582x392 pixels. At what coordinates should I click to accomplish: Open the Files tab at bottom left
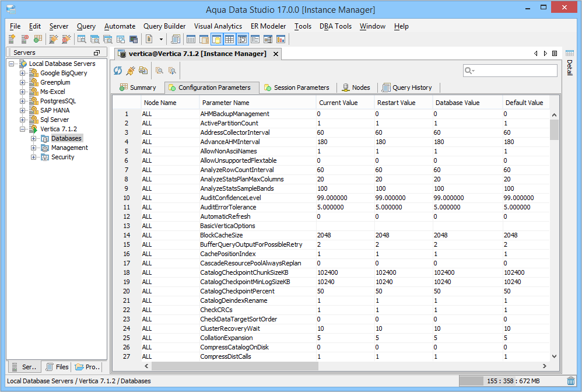point(57,367)
